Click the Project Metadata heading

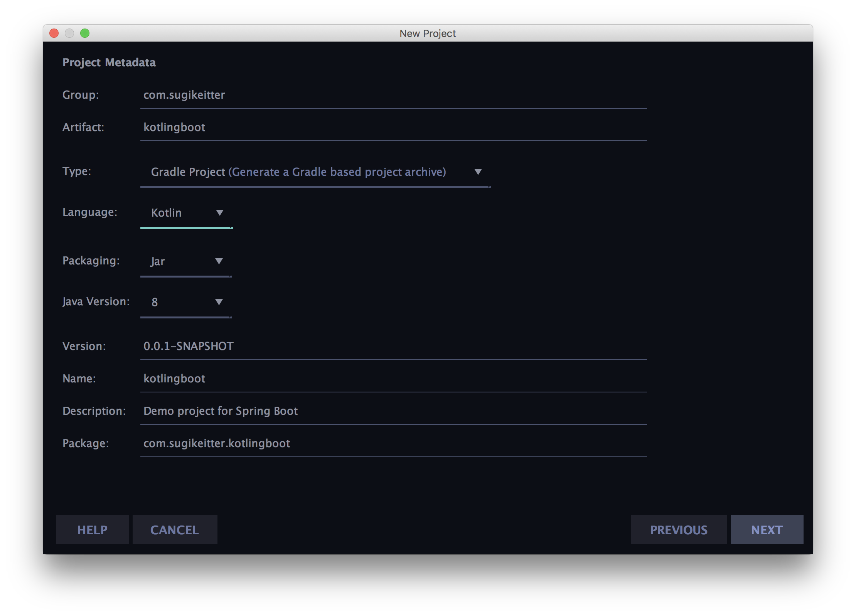109,62
